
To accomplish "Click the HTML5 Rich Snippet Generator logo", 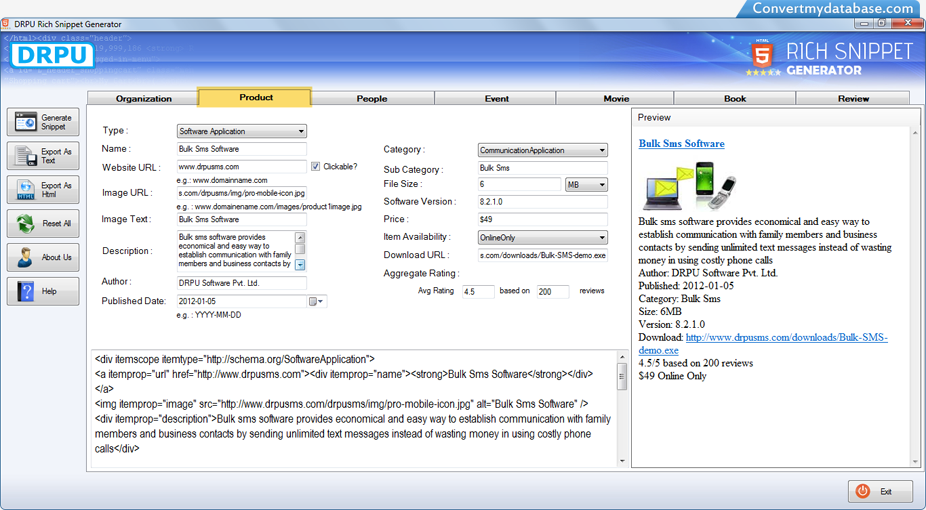I will (830, 58).
